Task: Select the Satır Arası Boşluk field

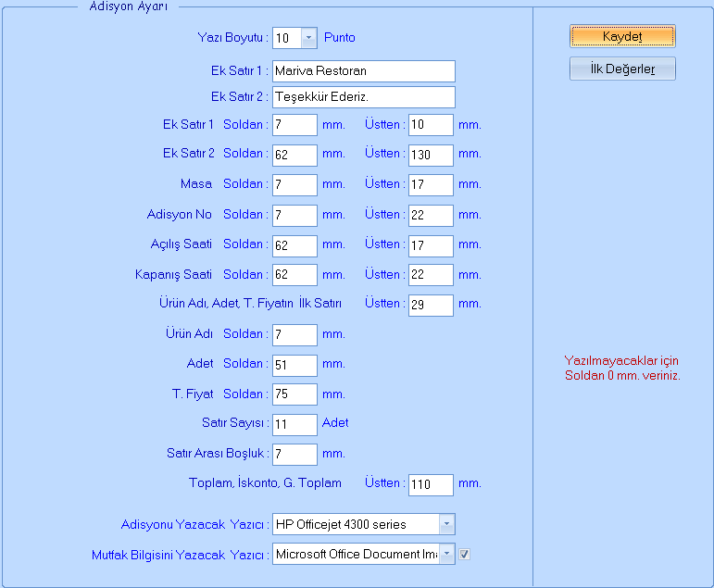Action: point(294,454)
